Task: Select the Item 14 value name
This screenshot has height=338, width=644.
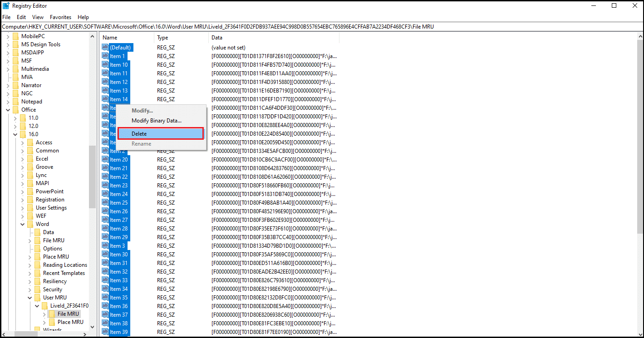Action: click(x=119, y=99)
